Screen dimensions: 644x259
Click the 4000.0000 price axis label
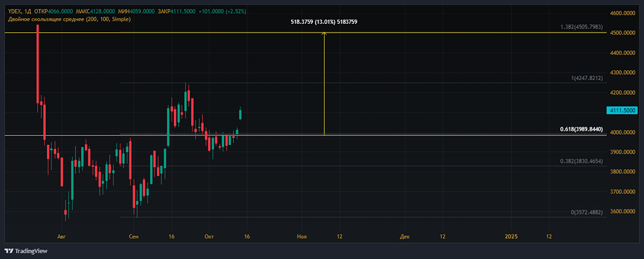(623, 132)
